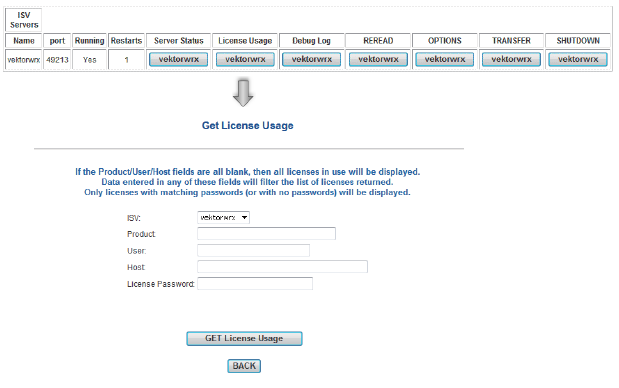Click the Debug Log column header

click(311, 41)
